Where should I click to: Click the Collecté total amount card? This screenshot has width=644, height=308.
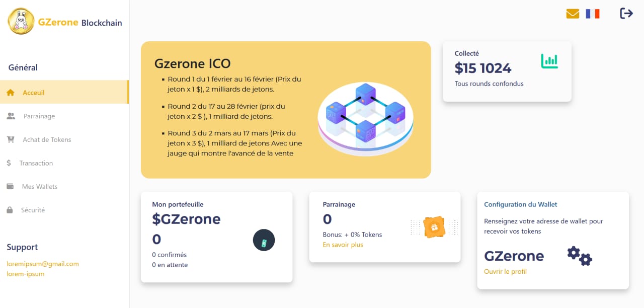[x=507, y=71]
